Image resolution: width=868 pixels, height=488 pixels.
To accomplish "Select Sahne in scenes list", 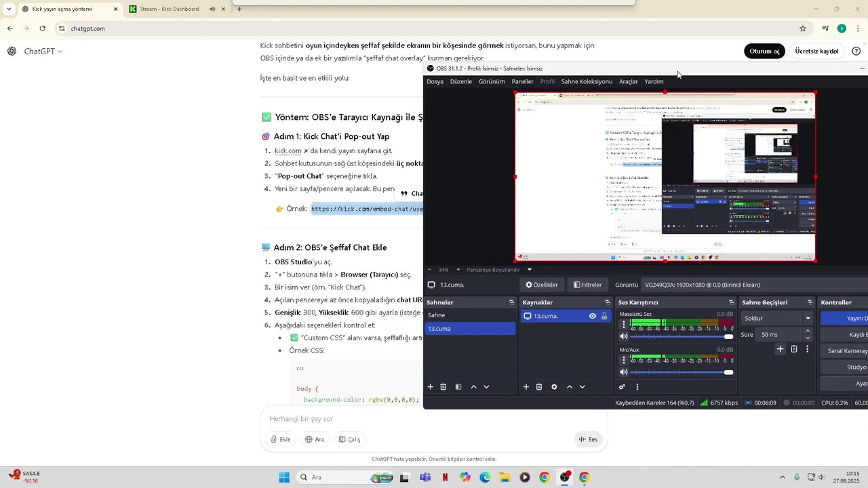I will click(x=470, y=315).
